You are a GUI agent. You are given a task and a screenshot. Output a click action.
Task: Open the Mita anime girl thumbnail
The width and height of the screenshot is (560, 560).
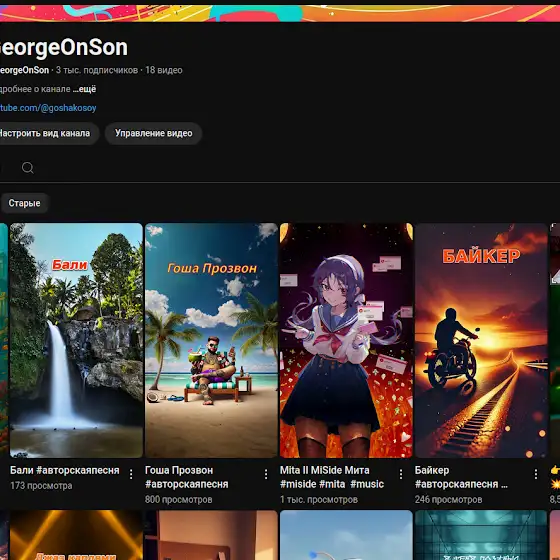(x=346, y=340)
